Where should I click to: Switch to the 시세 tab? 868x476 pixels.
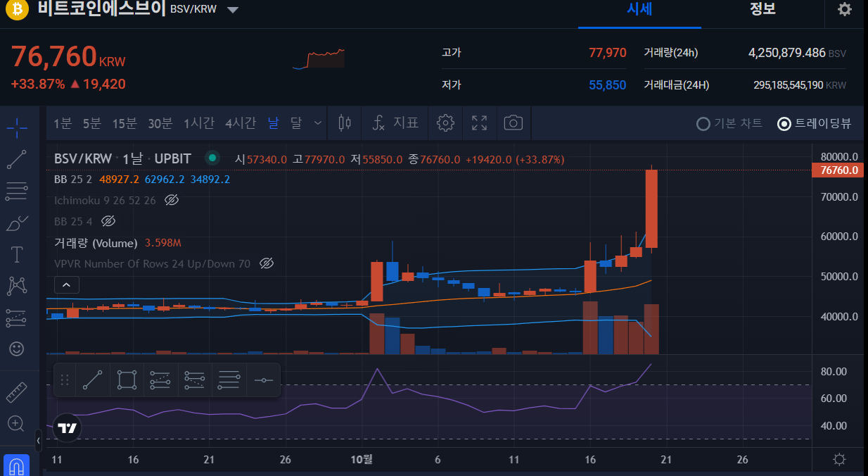coord(639,9)
